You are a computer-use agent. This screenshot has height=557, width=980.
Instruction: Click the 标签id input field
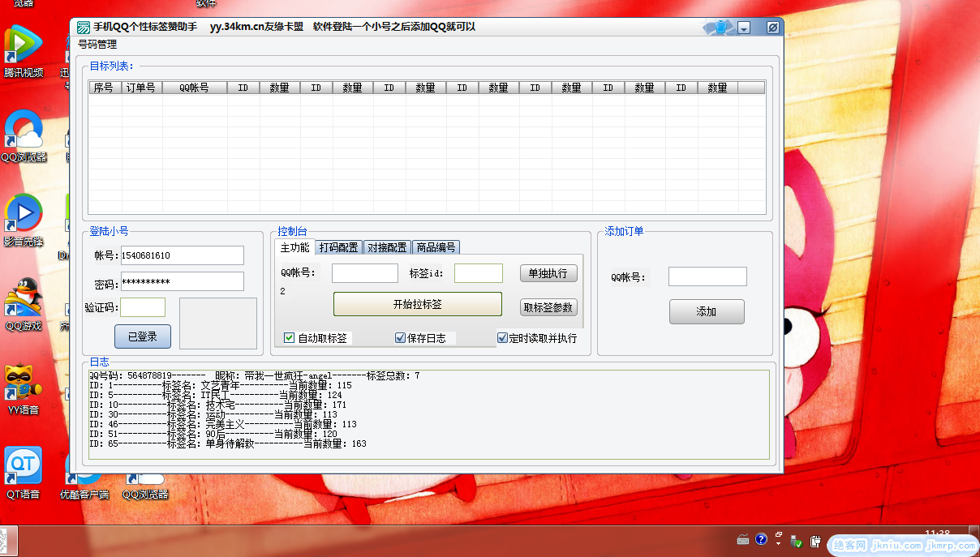click(478, 273)
